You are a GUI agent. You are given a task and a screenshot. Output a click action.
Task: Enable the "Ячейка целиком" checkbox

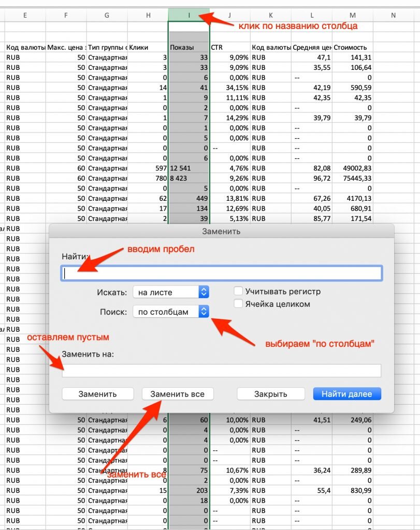click(238, 303)
